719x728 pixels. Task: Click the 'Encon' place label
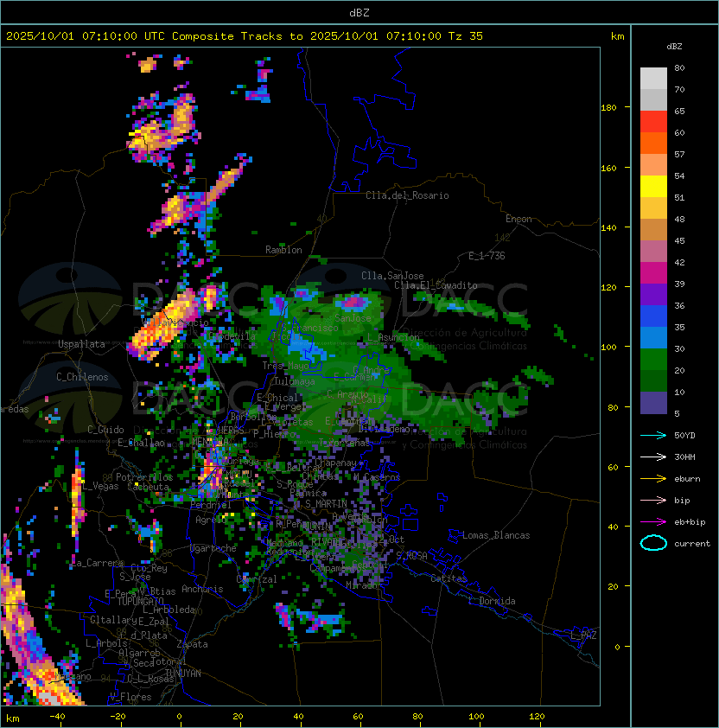[x=519, y=219]
